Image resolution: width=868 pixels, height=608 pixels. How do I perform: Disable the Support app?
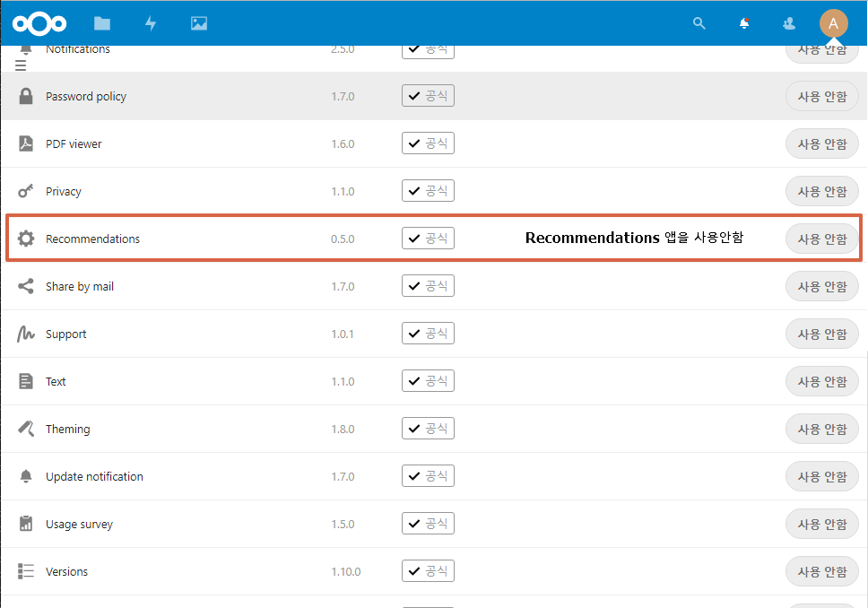click(822, 334)
